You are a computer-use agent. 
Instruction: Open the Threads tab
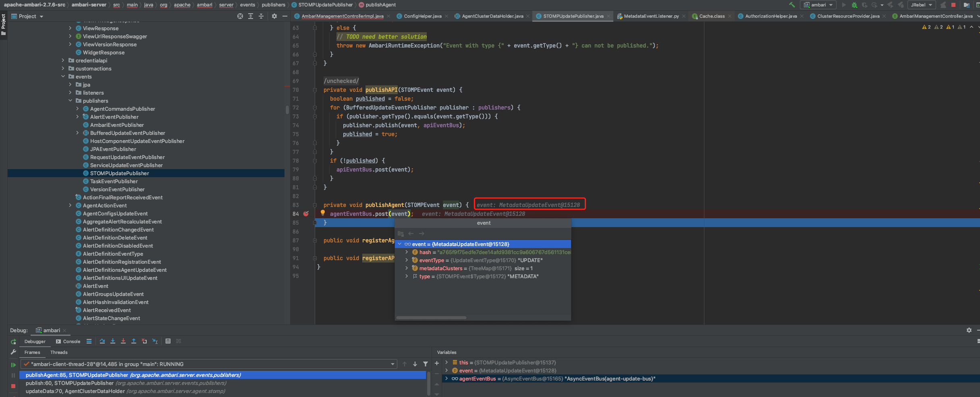coord(59,352)
